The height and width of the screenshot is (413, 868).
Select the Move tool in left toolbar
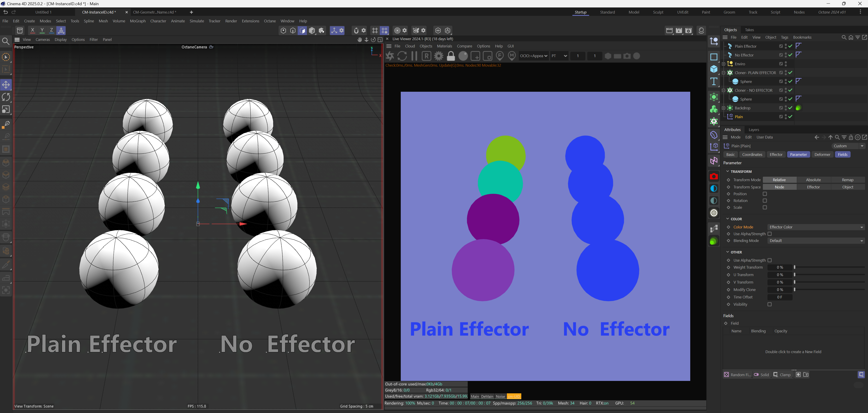6,84
